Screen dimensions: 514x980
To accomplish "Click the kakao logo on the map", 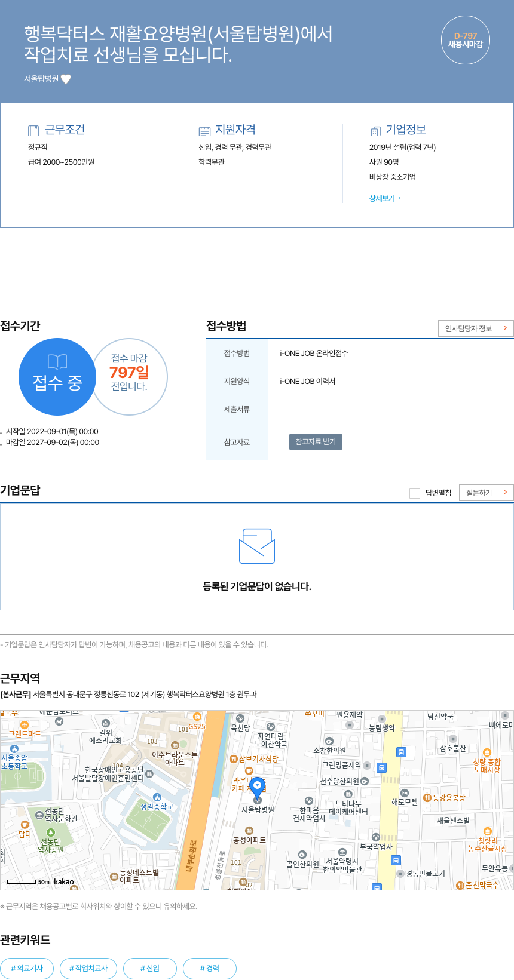I will 64,881.
